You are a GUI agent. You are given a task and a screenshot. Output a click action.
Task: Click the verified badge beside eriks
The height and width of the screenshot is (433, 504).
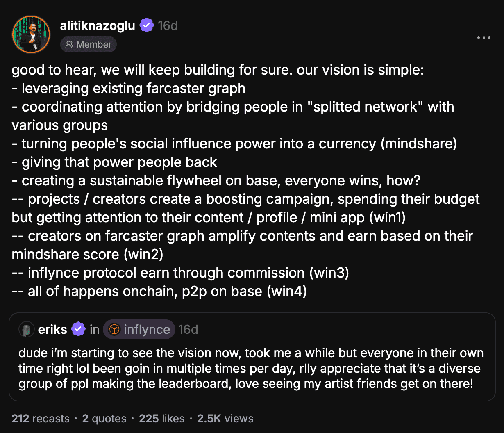point(78,329)
